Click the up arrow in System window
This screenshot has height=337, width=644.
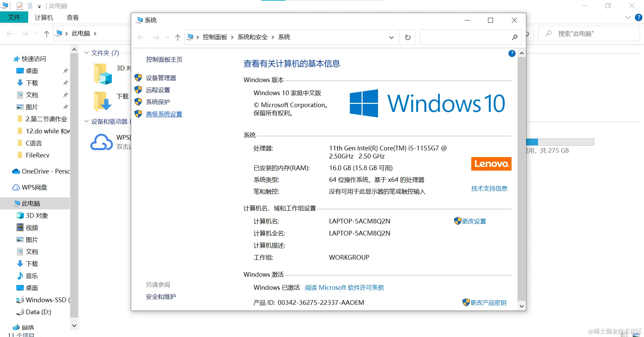click(178, 37)
